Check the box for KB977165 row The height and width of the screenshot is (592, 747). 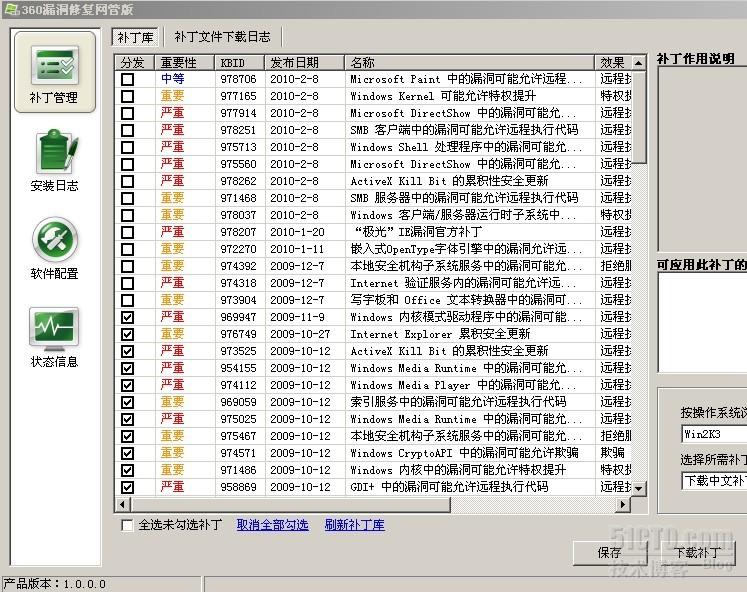[127, 96]
